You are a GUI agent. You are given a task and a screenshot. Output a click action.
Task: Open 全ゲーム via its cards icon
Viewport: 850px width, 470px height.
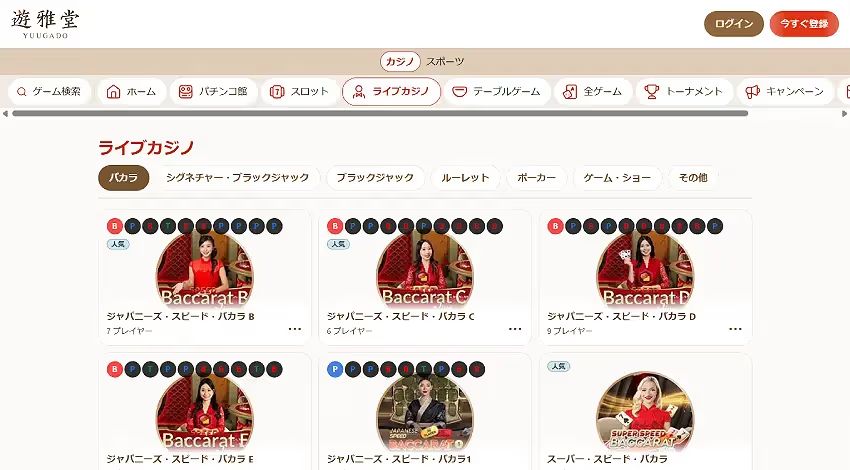click(570, 92)
